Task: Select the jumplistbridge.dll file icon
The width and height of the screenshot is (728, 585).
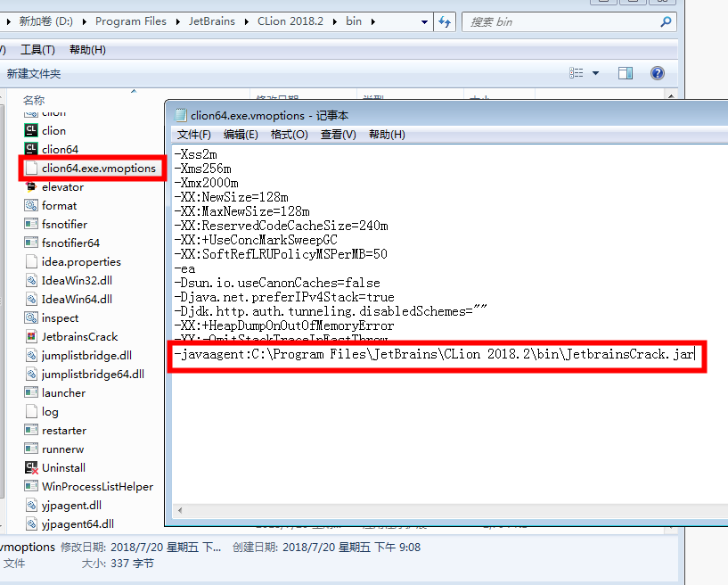Action: 31,356
